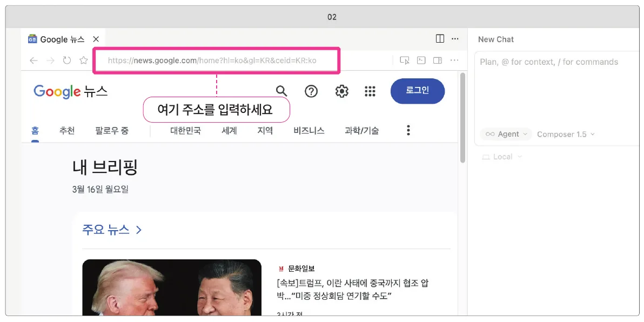The width and height of the screenshot is (644, 322).
Task: Click the 로그인 button
Action: pos(417,91)
